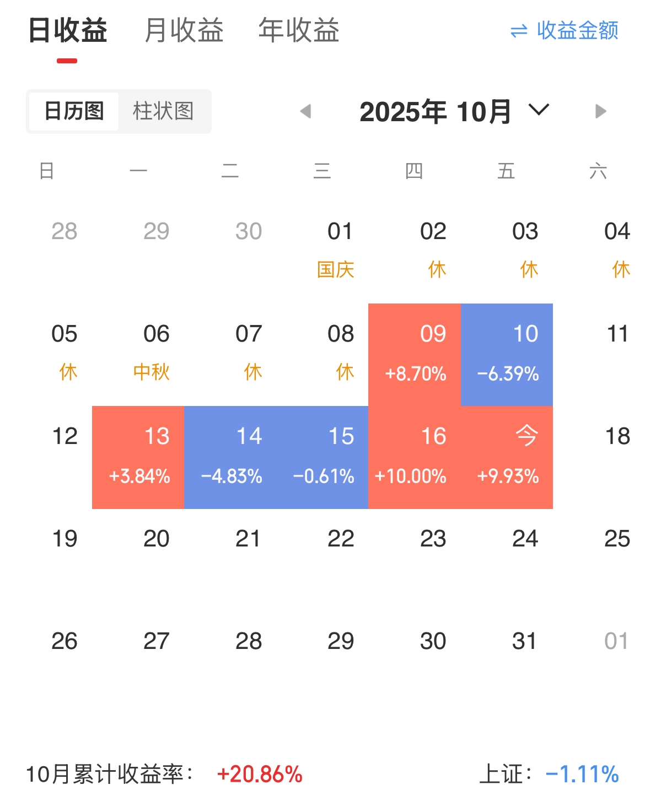Click day 13 with +3.84% return
The width and height of the screenshot is (645, 812).
click(x=138, y=457)
